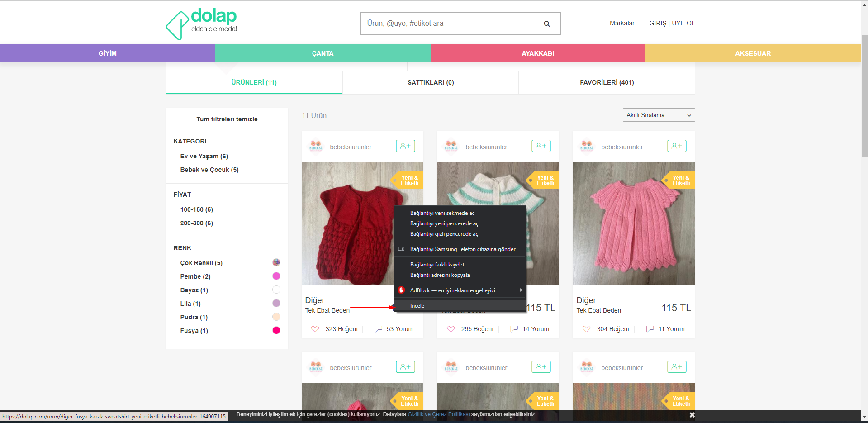
Task: Switch to SATTIKLARI (0) tab
Action: coord(431,82)
